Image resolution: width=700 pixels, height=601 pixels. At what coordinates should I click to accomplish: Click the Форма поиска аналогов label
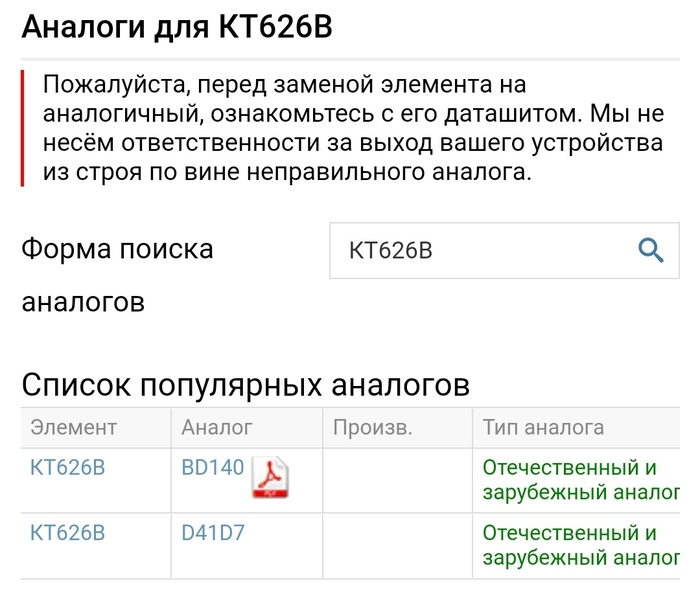[x=117, y=275]
